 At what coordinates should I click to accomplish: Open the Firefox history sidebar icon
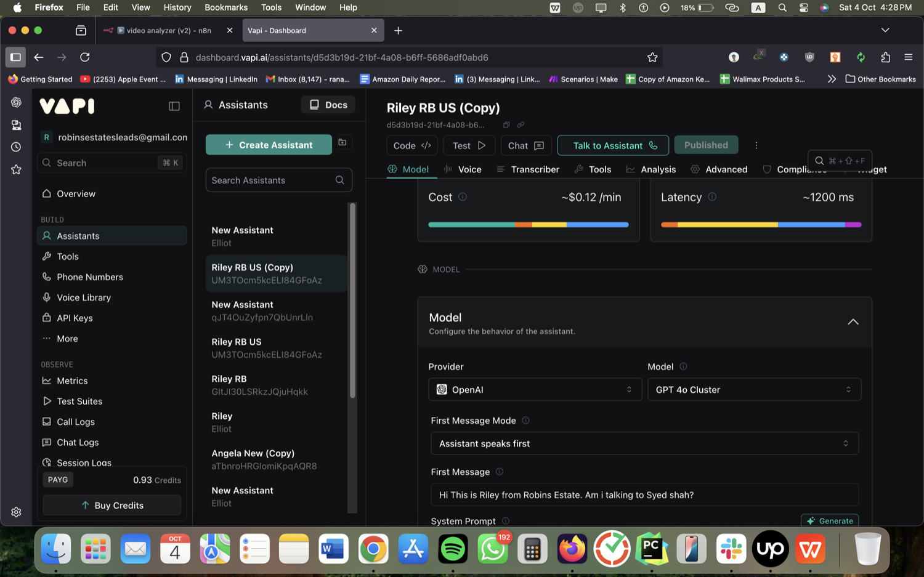tap(16, 147)
